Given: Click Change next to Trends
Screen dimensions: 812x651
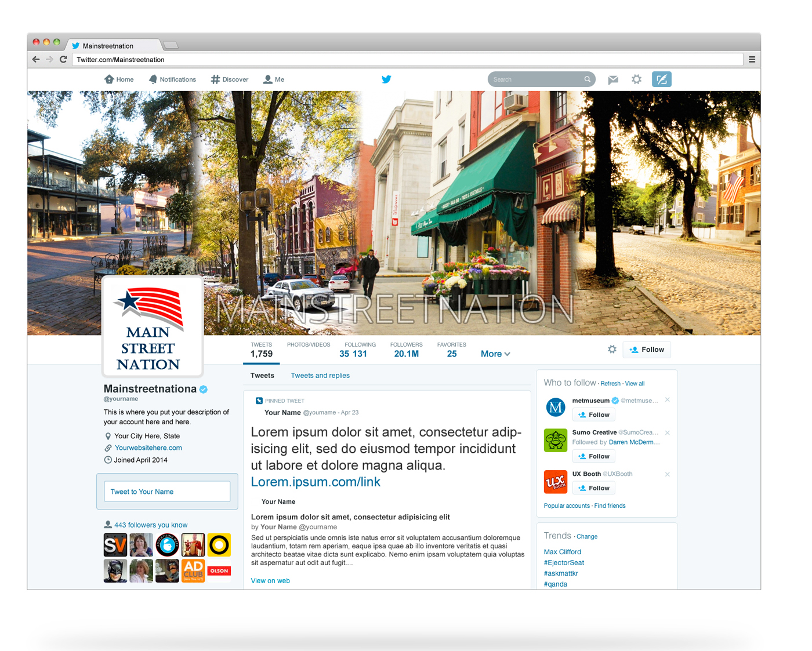Looking at the screenshot, I should coord(587,537).
